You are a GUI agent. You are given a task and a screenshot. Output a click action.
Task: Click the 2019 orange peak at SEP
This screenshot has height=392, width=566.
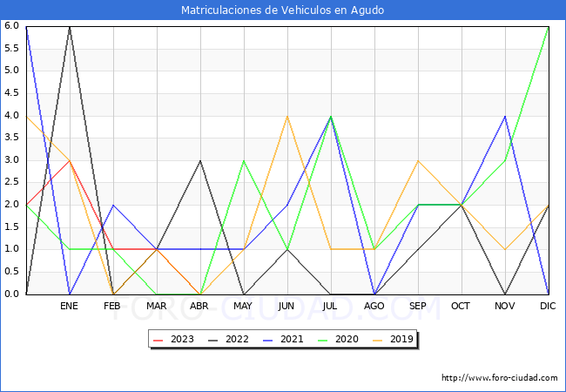point(418,160)
